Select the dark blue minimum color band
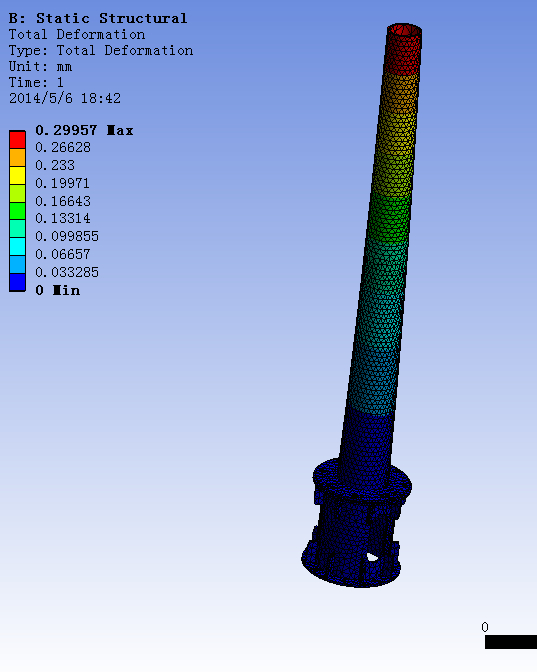This screenshot has width=537, height=672. tap(18, 282)
